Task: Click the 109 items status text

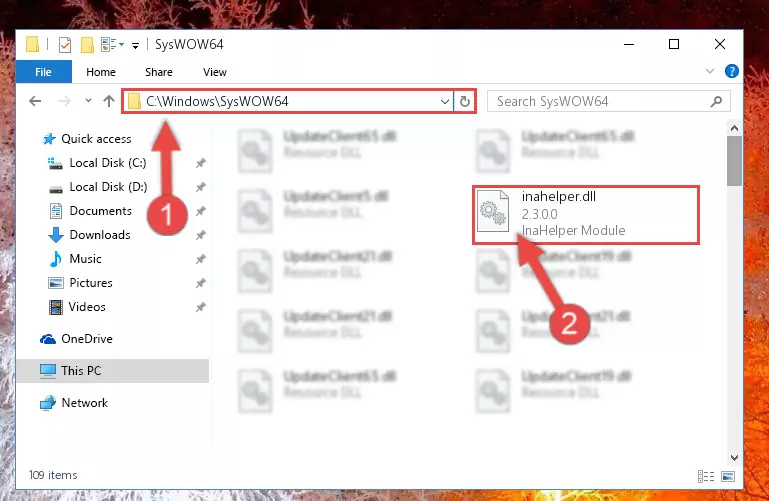Action: (53, 475)
